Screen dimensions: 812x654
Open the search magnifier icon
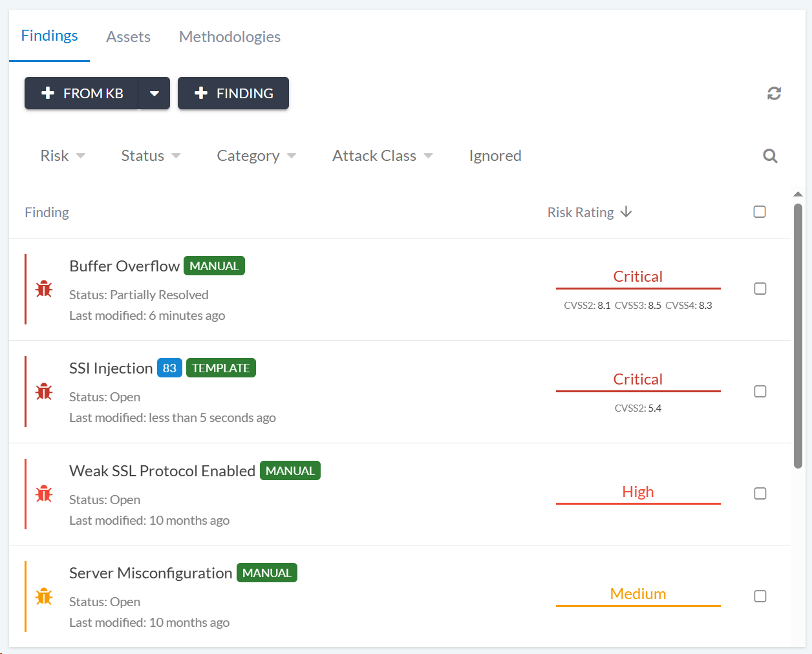click(770, 156)
